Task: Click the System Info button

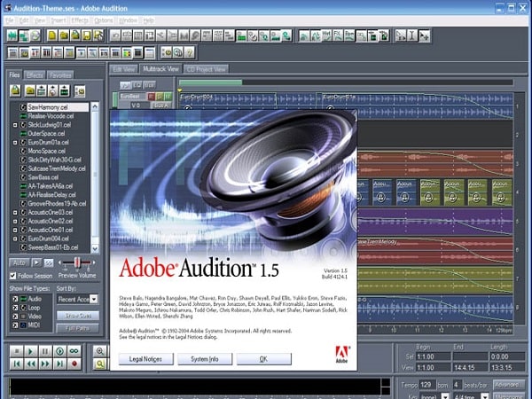Action: click(205, 359)
